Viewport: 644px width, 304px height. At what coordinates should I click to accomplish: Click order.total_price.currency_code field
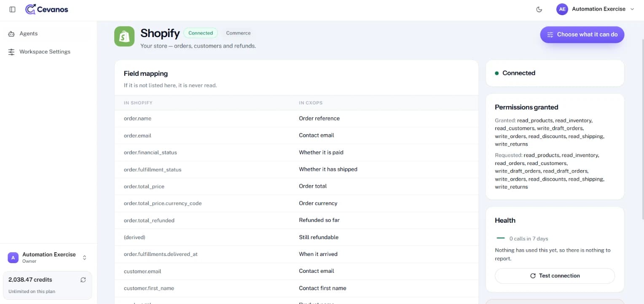[x=163, y=203]
